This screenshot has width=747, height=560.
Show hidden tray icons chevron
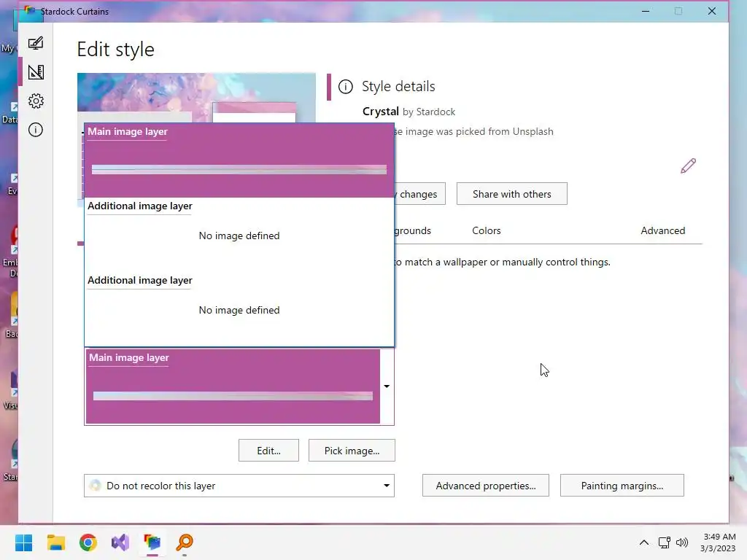click(643, 542)
